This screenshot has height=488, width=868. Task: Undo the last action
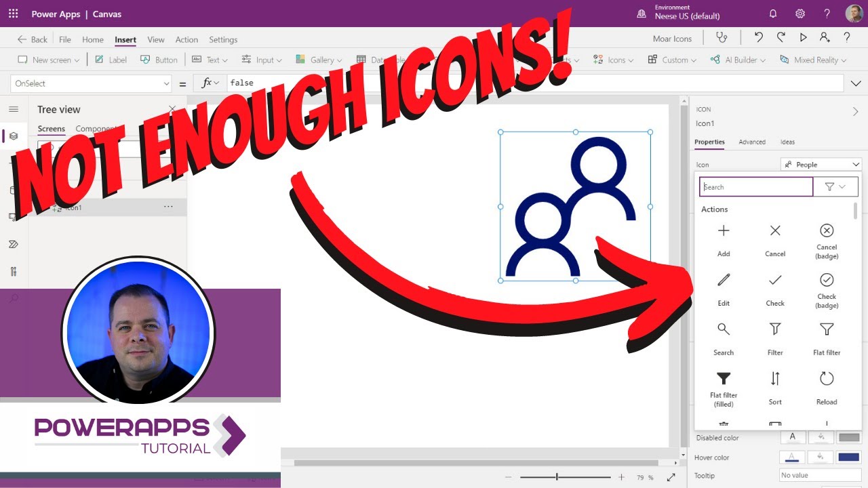click(759, 38)
